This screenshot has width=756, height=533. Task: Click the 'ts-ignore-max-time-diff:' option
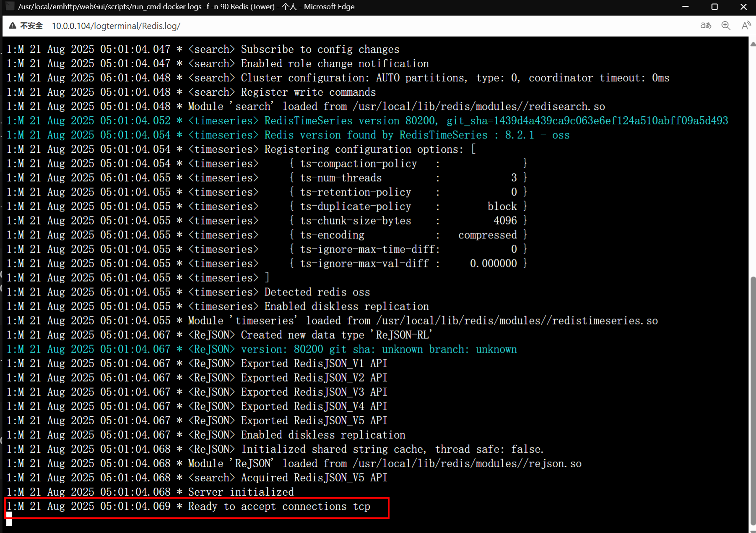[x=370, y=249]
